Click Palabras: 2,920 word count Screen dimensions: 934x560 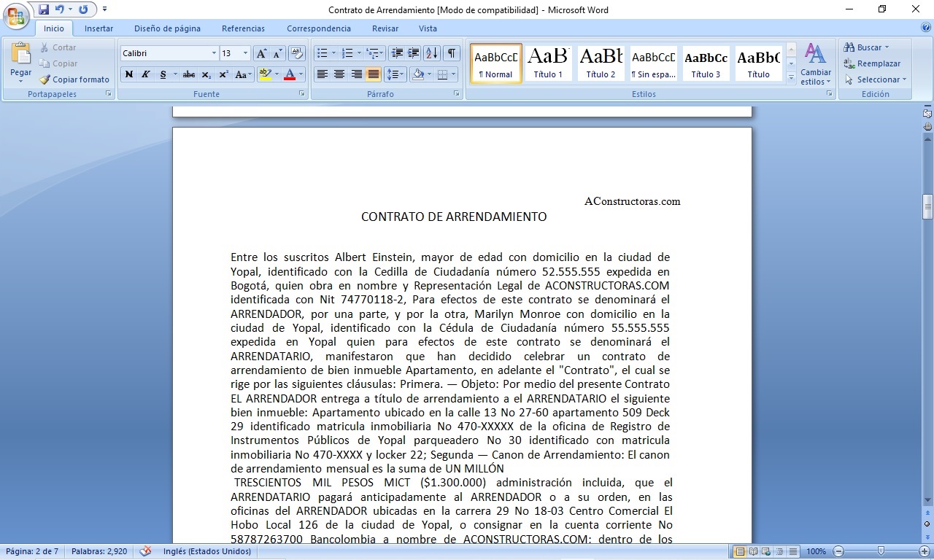pos(99,551)
